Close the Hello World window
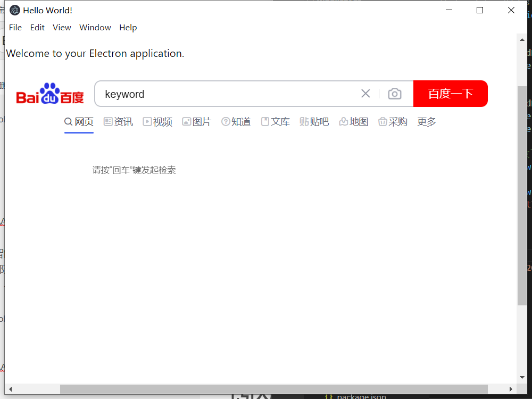This screenshot has height=399, width=532. (x=511, y=10)
